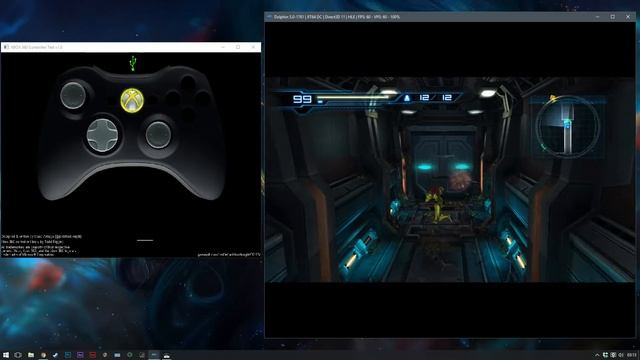Click the Dolphin window title bar icon
The width and height of the screenshot is (640, 360).
click(269, 17)
